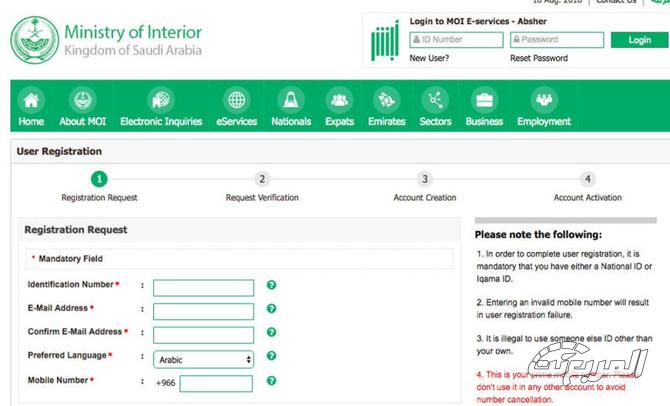
Task: Open the Employment handshake icon
Action: pos(543,100)
